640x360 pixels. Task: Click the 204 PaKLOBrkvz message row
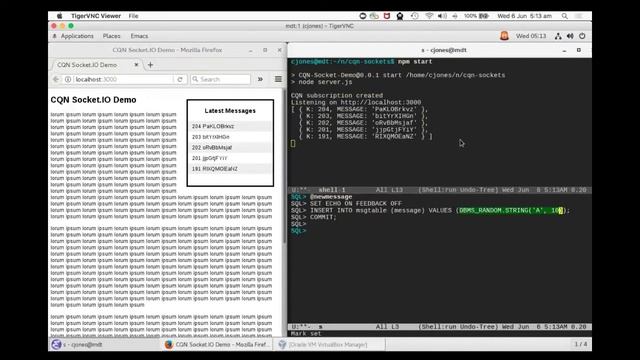[230, 127]
